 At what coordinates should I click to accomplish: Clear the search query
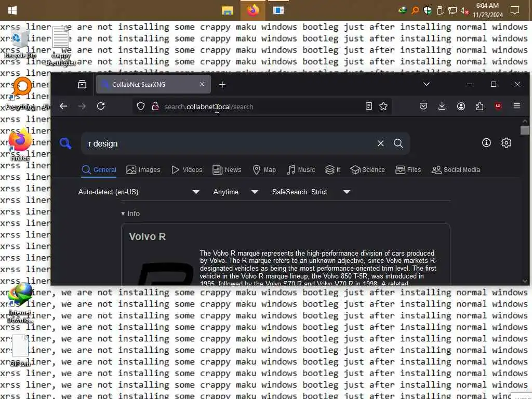point(381,143)
